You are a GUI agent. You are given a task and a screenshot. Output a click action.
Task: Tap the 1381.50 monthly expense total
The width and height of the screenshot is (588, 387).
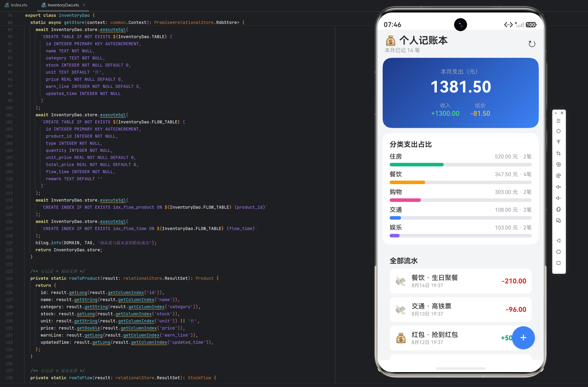click(x=460, y=87)
